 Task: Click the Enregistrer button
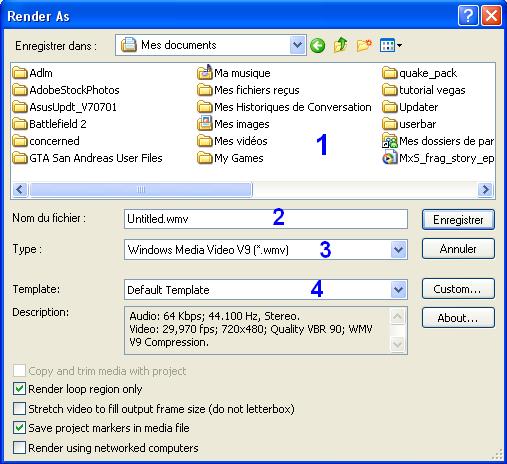pyautogui.click(x=458, y=220)
